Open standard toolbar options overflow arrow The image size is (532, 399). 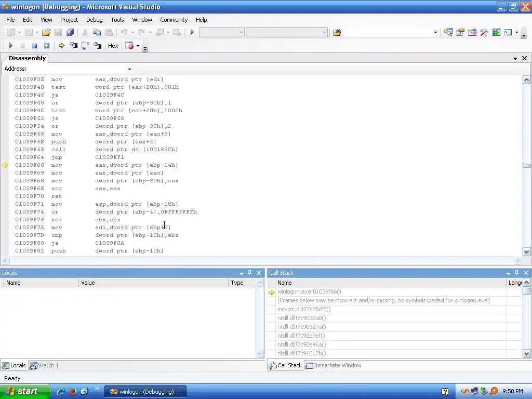point(524,35)
